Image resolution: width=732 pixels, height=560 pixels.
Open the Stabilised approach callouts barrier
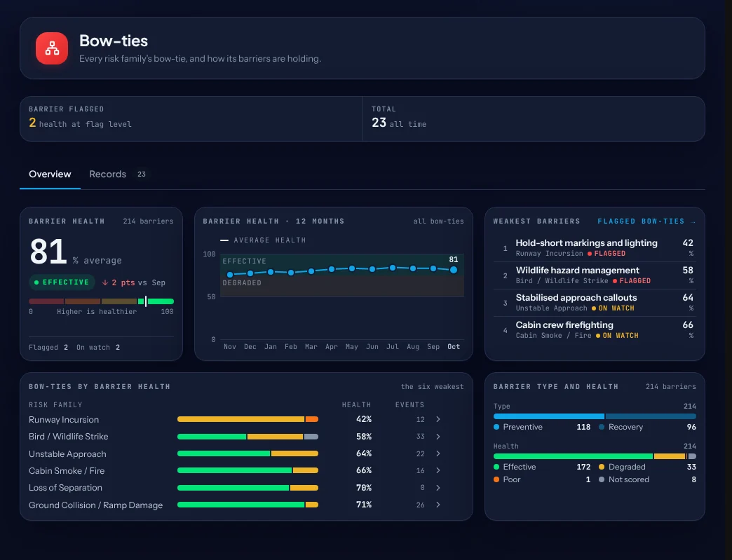[595, 302]
